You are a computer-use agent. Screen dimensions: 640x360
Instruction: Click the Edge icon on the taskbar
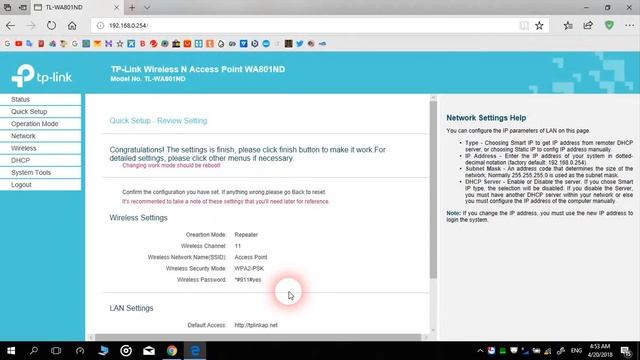tap(195, 351)
